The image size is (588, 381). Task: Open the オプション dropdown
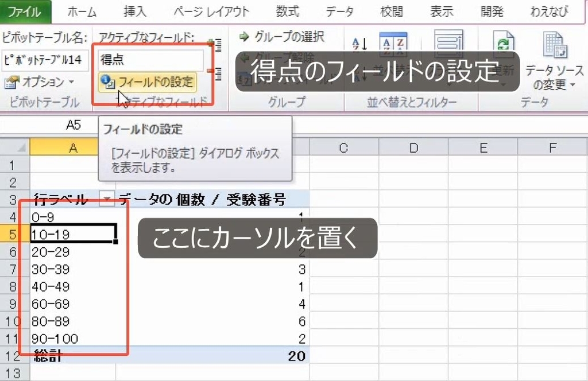(39, 82)
